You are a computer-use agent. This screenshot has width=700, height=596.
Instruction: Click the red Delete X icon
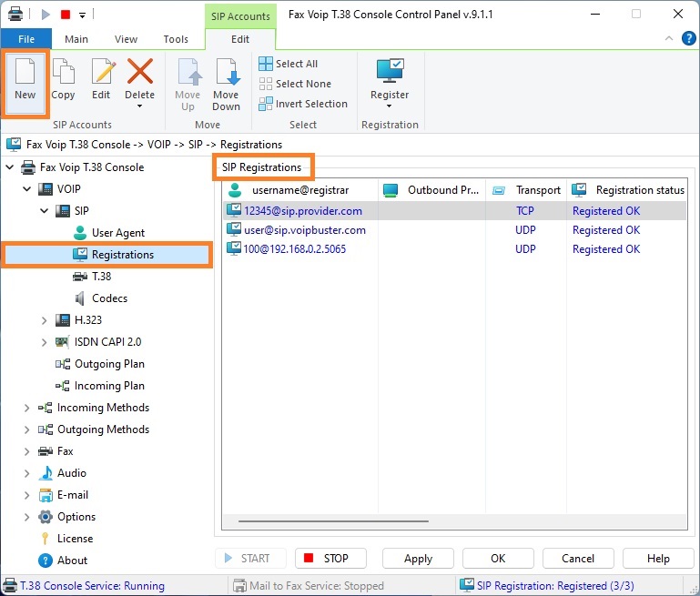[x=140, y=71]
